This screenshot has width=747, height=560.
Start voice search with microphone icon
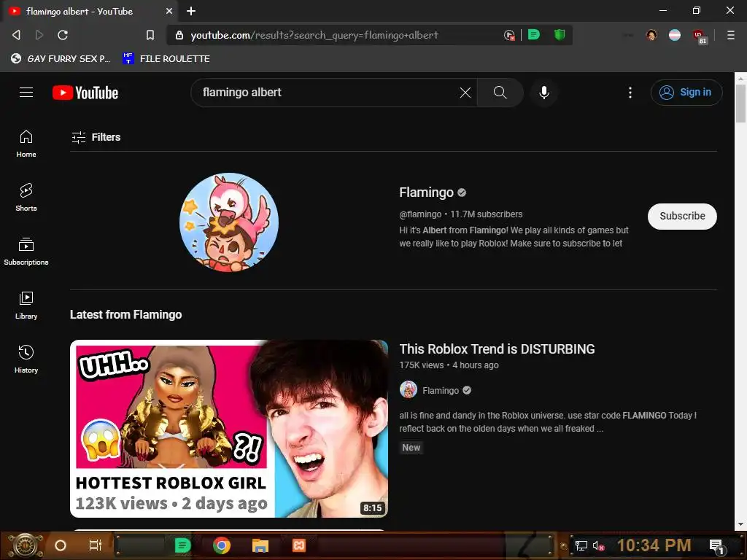(x=543, y=93)
